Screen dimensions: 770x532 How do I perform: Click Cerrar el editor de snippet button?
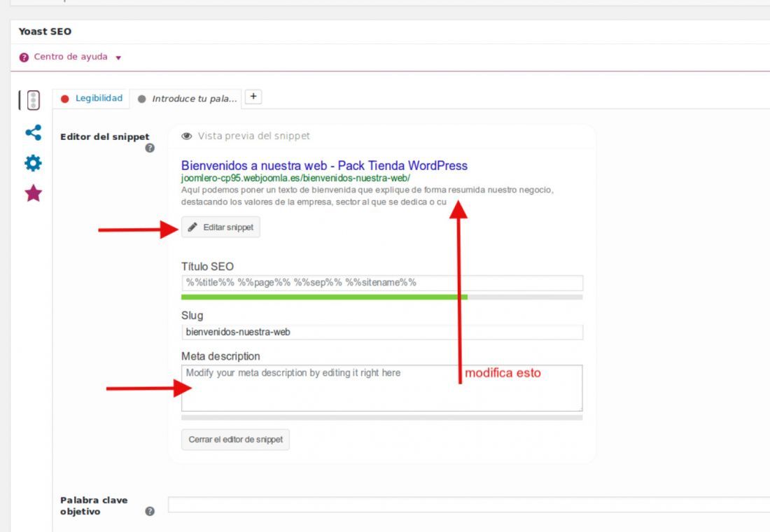tap(235, 440)
